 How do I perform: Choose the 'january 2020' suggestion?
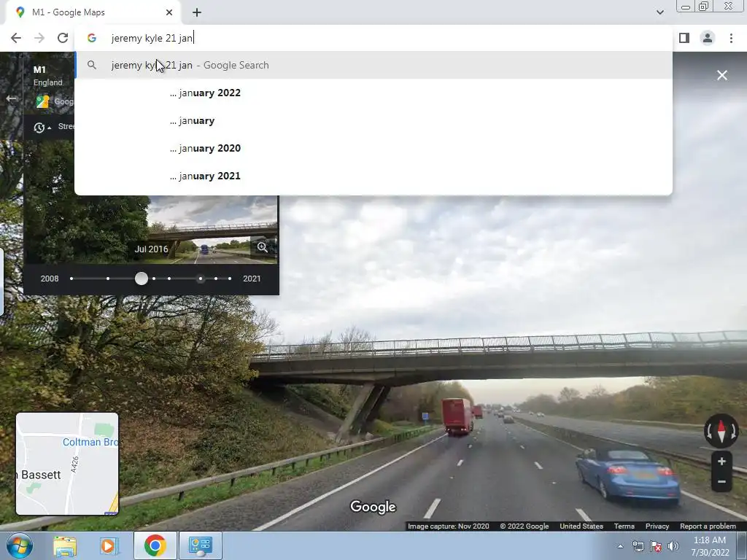pos(373,148)
